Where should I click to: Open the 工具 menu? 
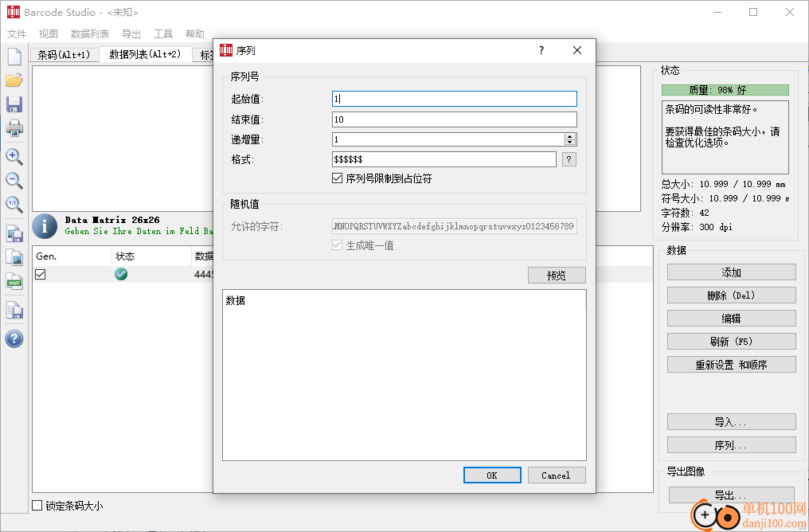point(163,34)
